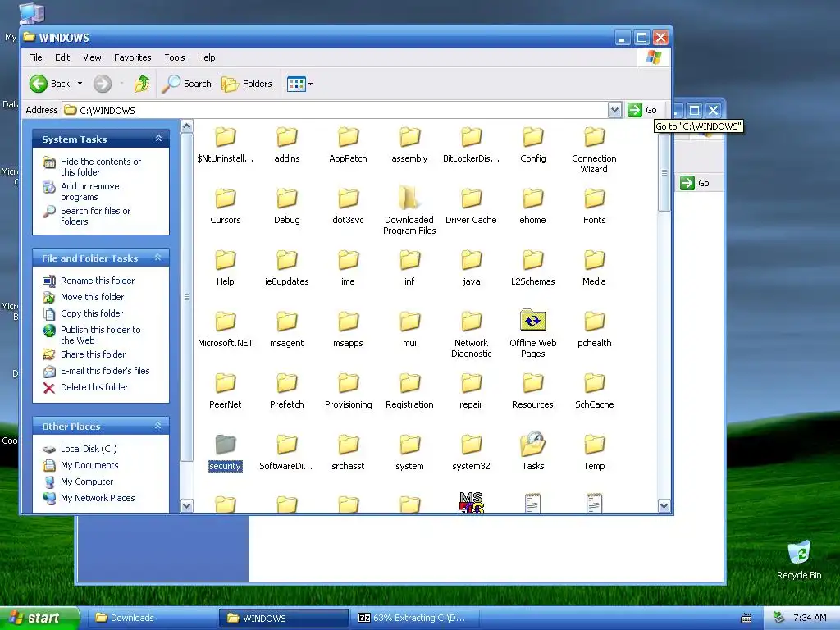The image size is (840, 630).
Task: Toggle the Folders pane button
Action: pos(247,84)
